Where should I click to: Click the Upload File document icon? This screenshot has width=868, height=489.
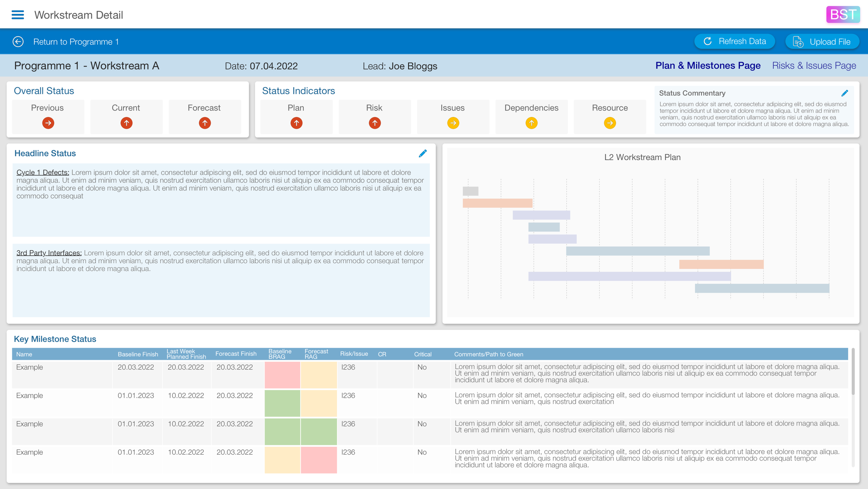[799, 41]
